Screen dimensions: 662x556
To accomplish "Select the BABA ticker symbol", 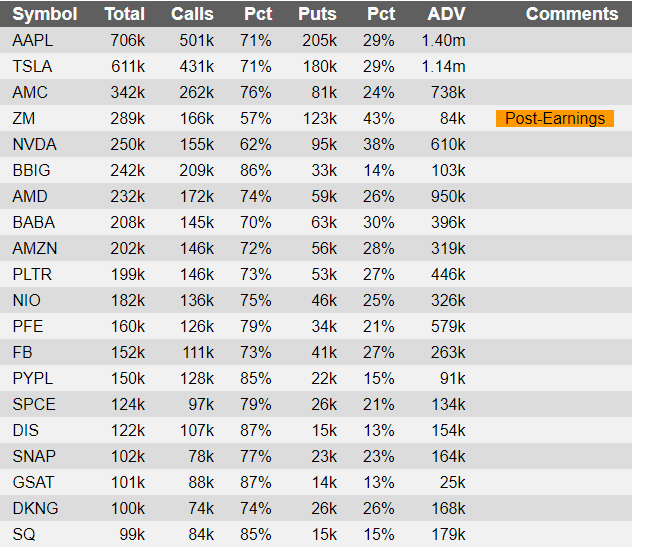I will point(34,222).
